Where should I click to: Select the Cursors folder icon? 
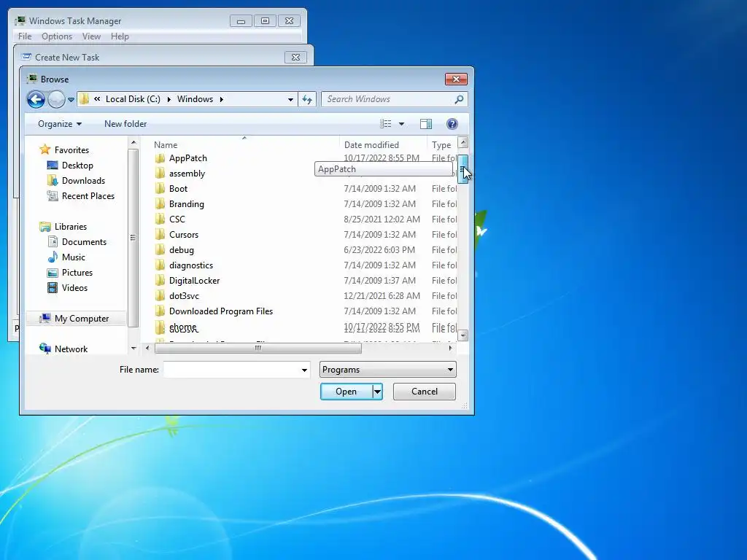point(160,234)
